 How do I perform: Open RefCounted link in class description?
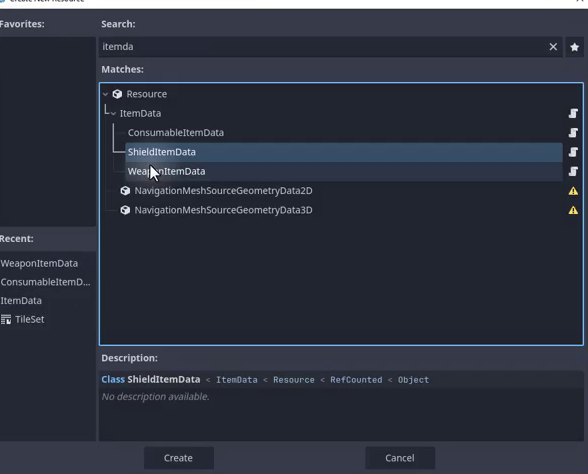[x=356, y=380]
